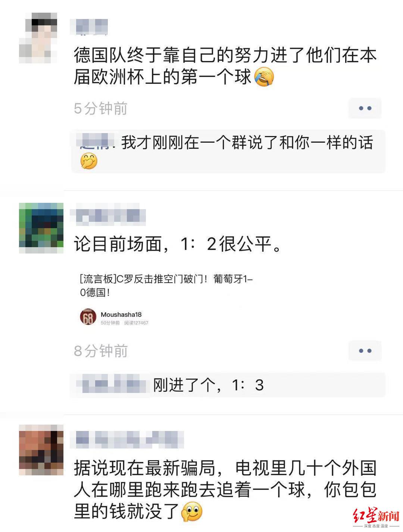Tap the comment 我才刚刚在一个群说了和你一样的话

click(228, 151)
